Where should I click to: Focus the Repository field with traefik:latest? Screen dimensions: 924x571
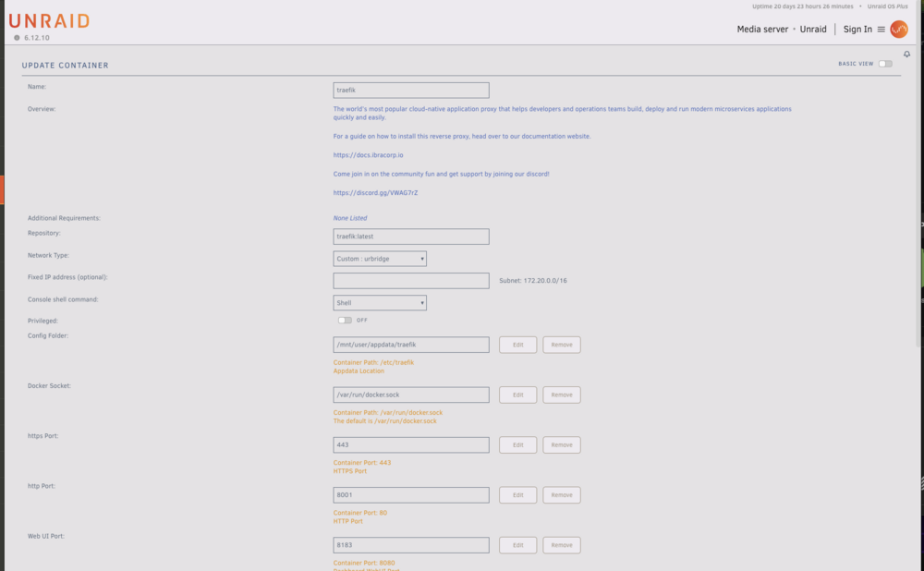[411, 237]
